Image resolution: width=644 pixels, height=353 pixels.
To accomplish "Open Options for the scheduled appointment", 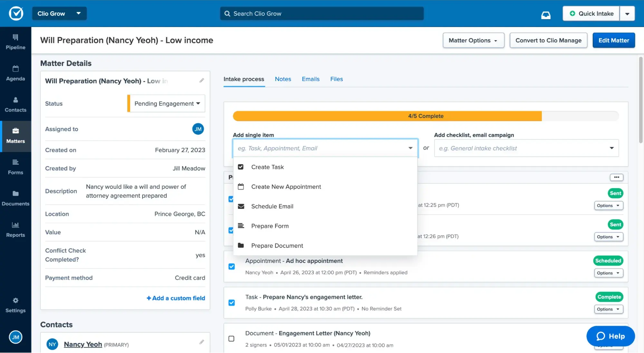I will click(x=608, y=273).
